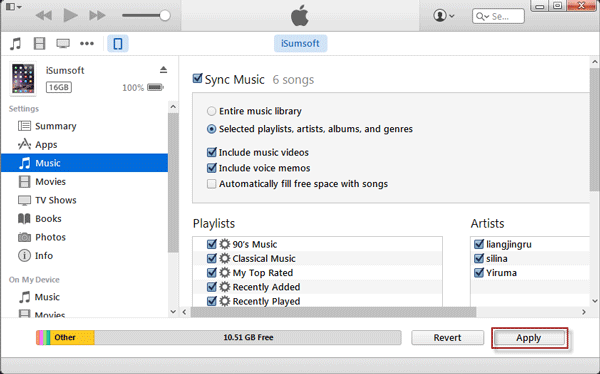Viewport: 600px width, 374px height.
Task: Uncheck the Classical Music playlist
Action: (212, 258)
